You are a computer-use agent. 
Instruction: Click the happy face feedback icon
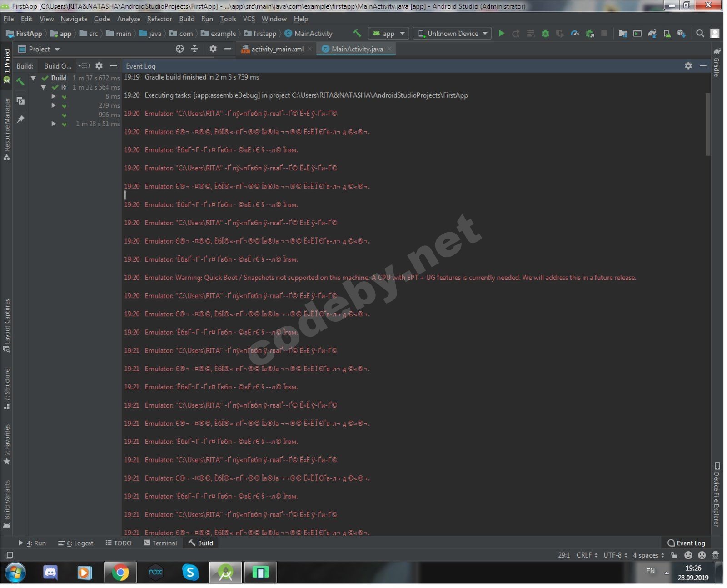coord(688,555)
